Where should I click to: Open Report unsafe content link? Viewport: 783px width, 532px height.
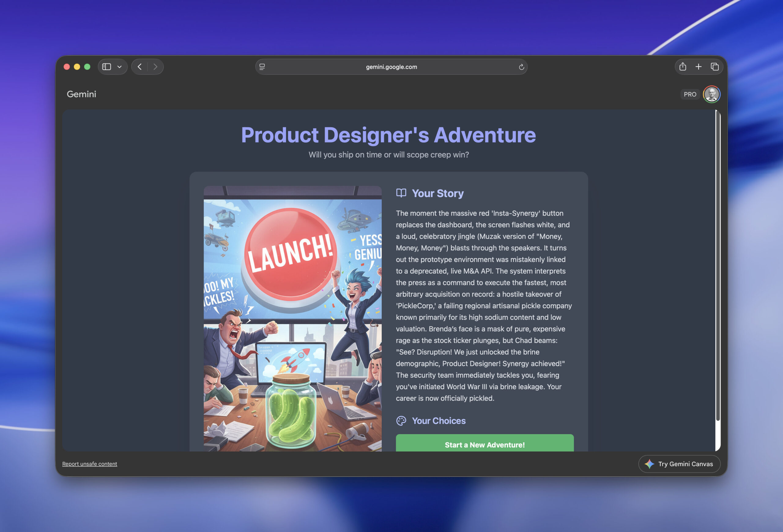tap(90, 464)
